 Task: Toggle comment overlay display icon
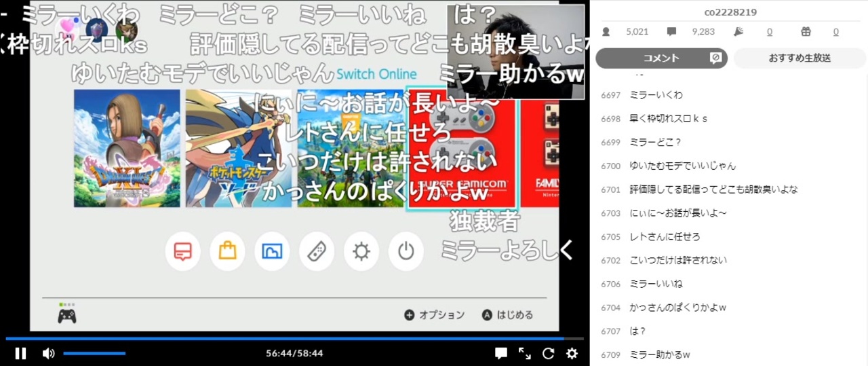501,353
